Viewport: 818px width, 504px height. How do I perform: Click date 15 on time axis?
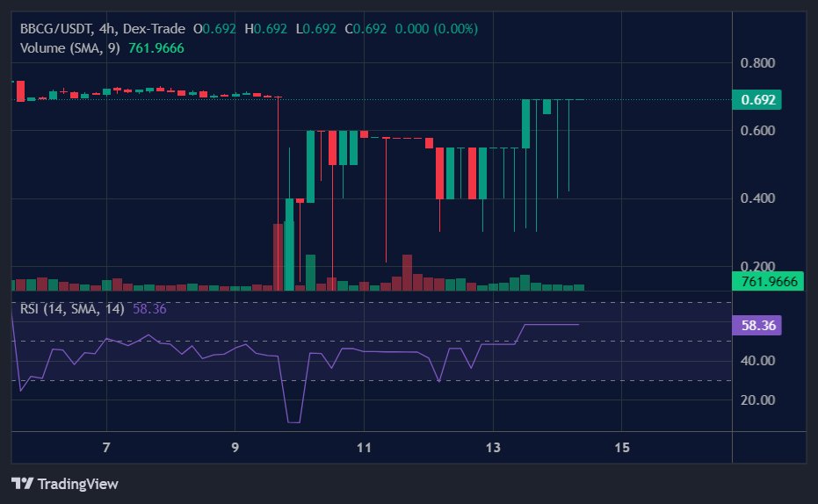click(x=622, y=448)
